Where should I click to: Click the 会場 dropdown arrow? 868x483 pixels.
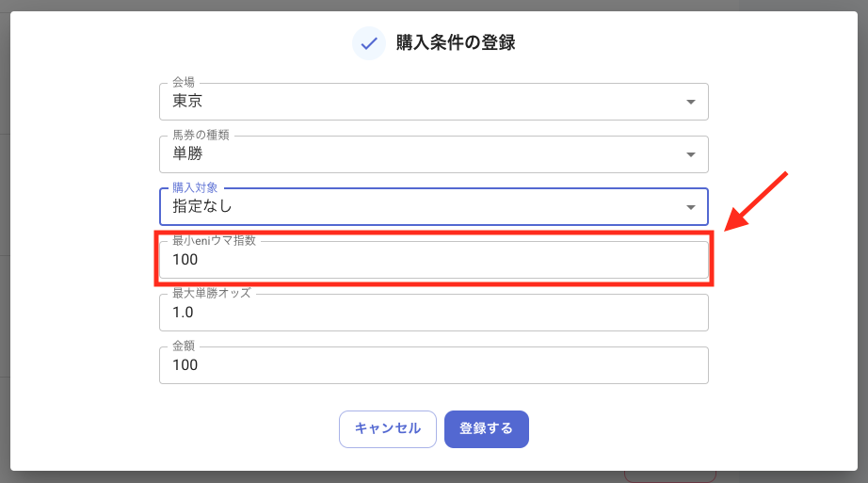[690, 102]
